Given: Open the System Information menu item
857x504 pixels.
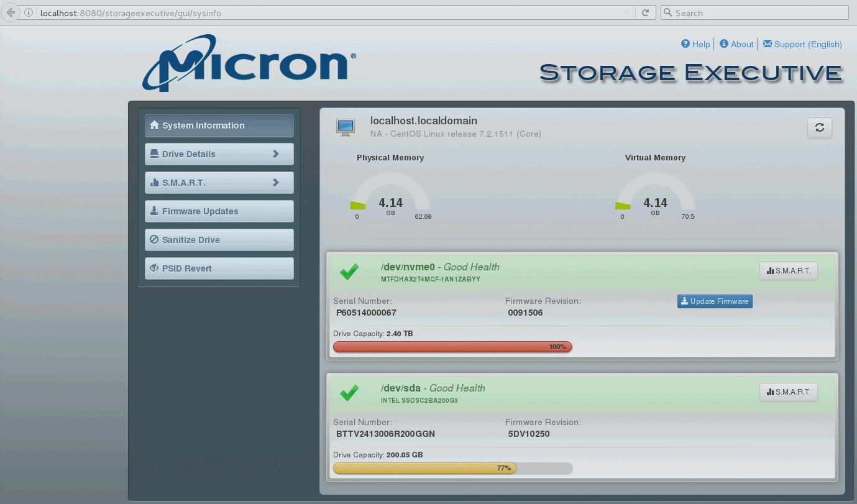Looking at the screenshot, I should [219, 126].
